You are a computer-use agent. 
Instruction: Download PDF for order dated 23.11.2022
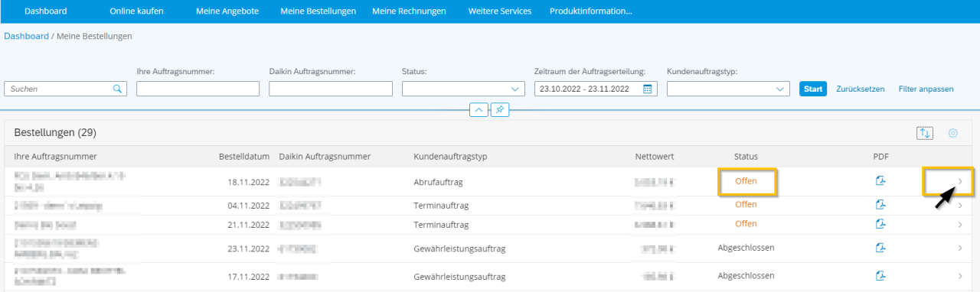(880, 248)
